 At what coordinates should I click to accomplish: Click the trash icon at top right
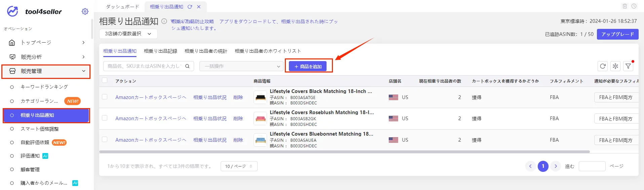point(625,6)
